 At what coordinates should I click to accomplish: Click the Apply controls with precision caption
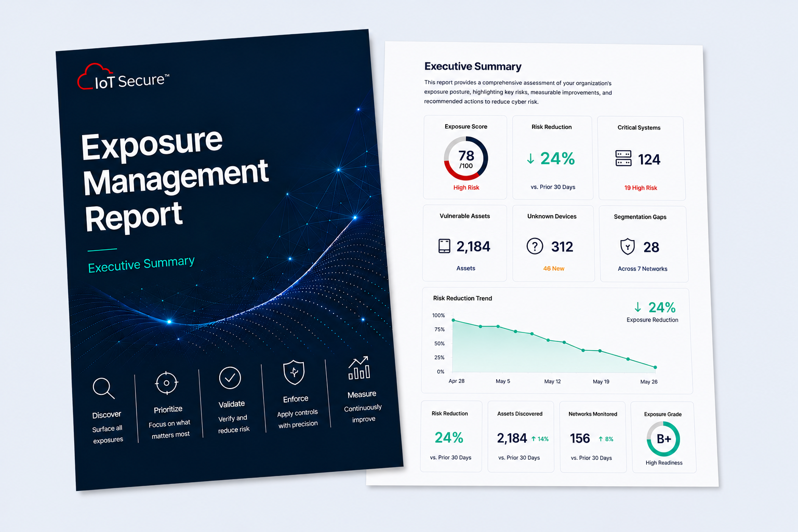coord(298,419)
